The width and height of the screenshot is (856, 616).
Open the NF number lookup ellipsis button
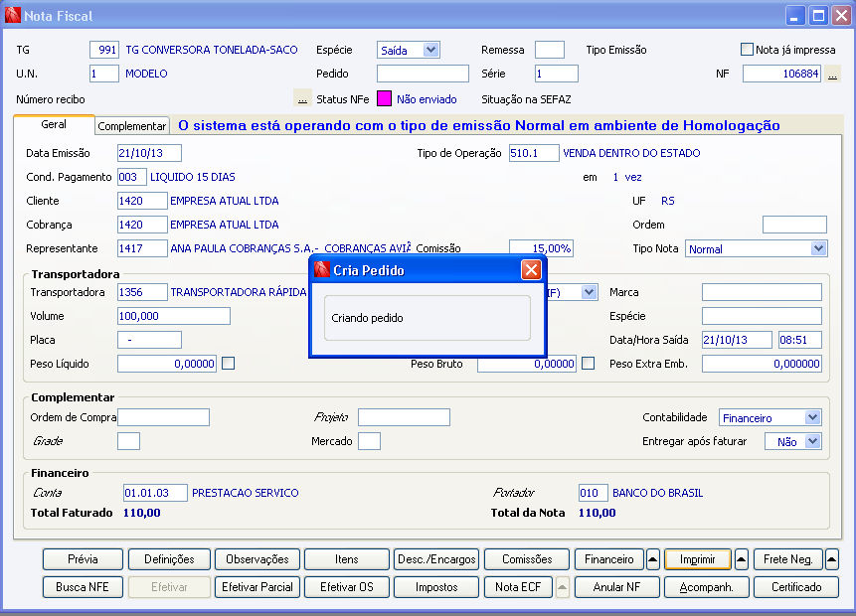tap(832, 74)
